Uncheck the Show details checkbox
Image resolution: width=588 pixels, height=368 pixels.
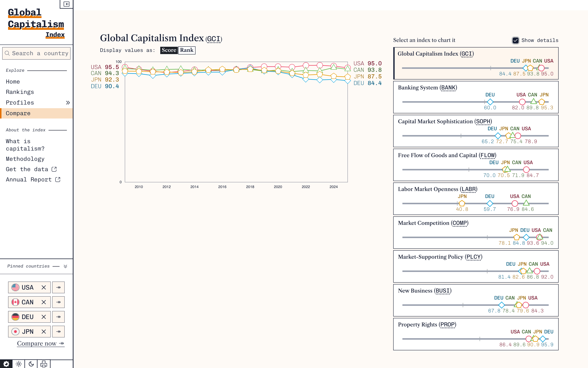(515, 40)
